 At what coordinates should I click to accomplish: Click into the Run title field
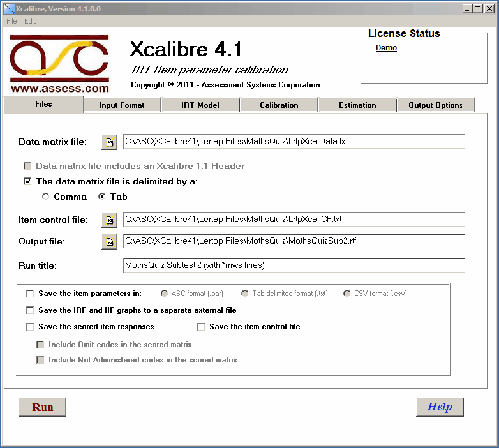click(x=294, y=265)
